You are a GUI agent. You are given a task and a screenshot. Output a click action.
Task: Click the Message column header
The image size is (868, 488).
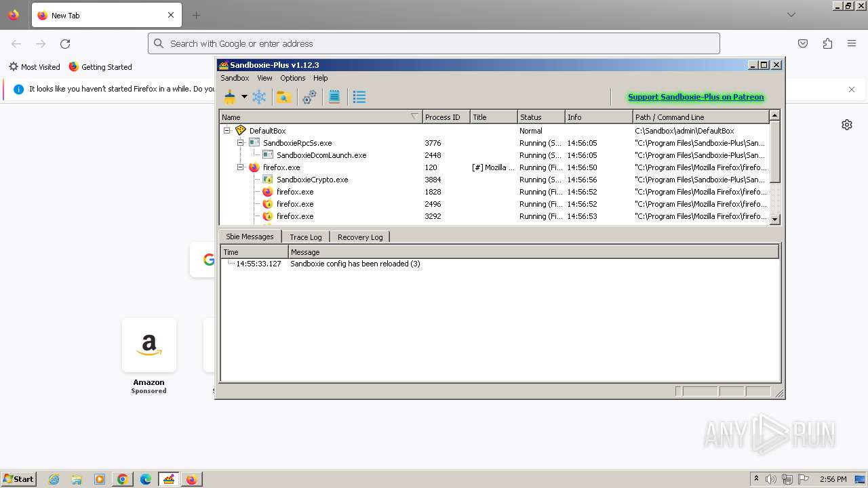[x=534, y=252]
